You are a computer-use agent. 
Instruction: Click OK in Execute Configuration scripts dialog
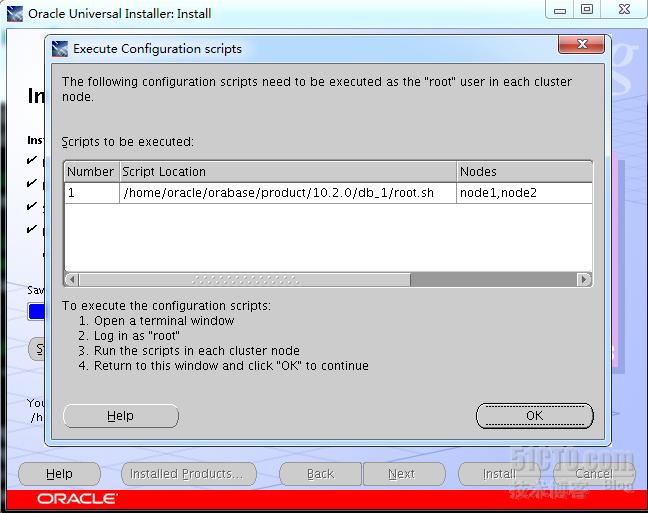pyautogui.click(x=534, y=415)
